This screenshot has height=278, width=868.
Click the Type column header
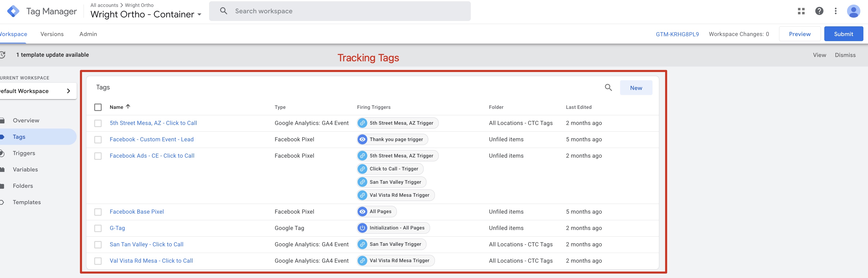pos(280,107)
